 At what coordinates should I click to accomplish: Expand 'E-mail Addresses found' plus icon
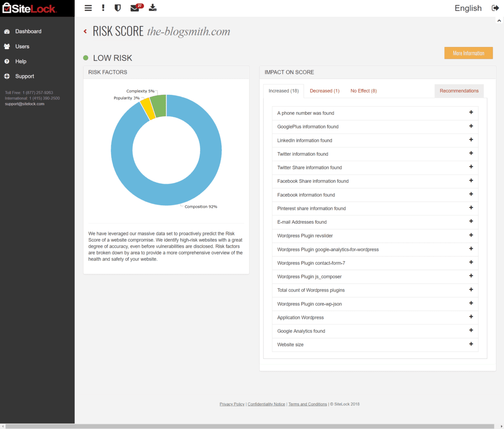pyautogui.click(x=471, y=221)
